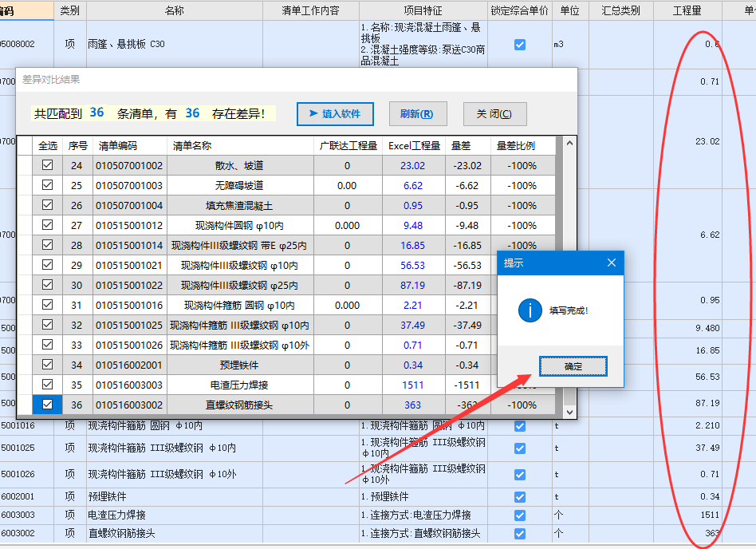Viewport: 756px width, 549px height.
Task: Click the Excel工程量 column header
Action: [x=414, y=146]
